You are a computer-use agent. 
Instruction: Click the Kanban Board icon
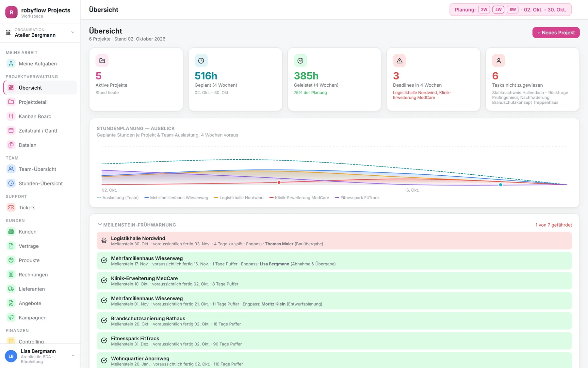pyautogui.click(x=11, y=116)
